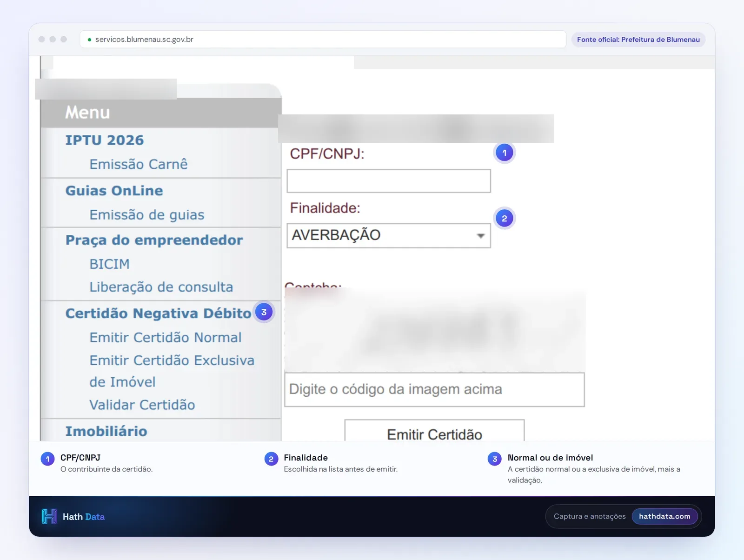744x560 pixels.
Task: Focus the captcha code input field
Action: [434, 389]
